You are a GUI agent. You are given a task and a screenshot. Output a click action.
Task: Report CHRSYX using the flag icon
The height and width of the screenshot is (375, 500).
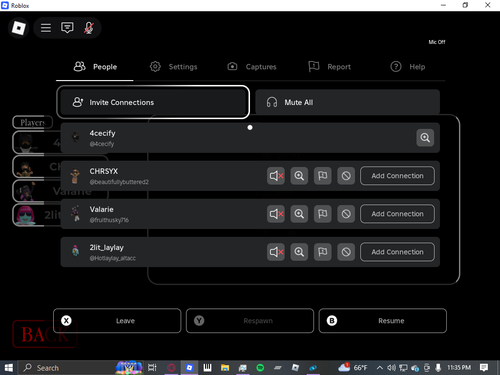(323, 176)
